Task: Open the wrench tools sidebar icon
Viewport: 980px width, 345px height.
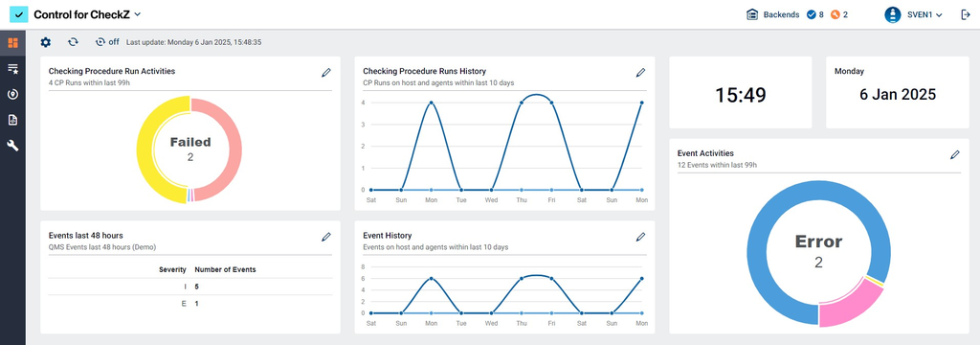Action: pos(12,146)
